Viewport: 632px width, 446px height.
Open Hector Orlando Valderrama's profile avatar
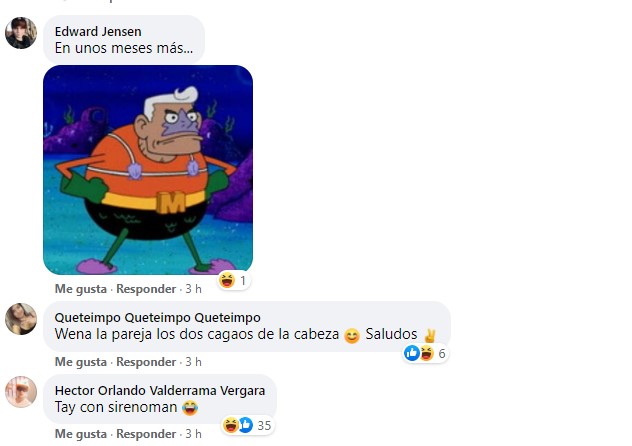[21, 392]
